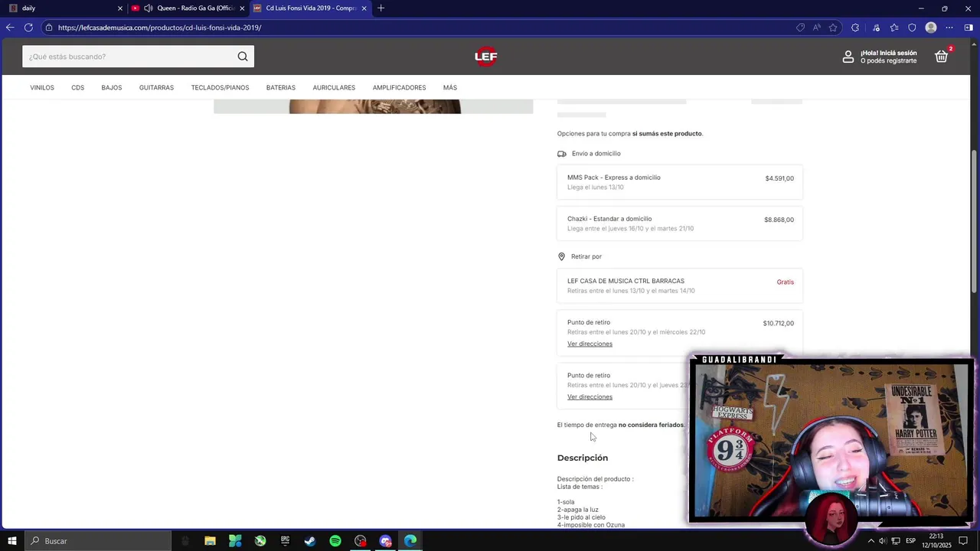
Task: Go back with the browser back arrow
Action: [x=10, y=28]
